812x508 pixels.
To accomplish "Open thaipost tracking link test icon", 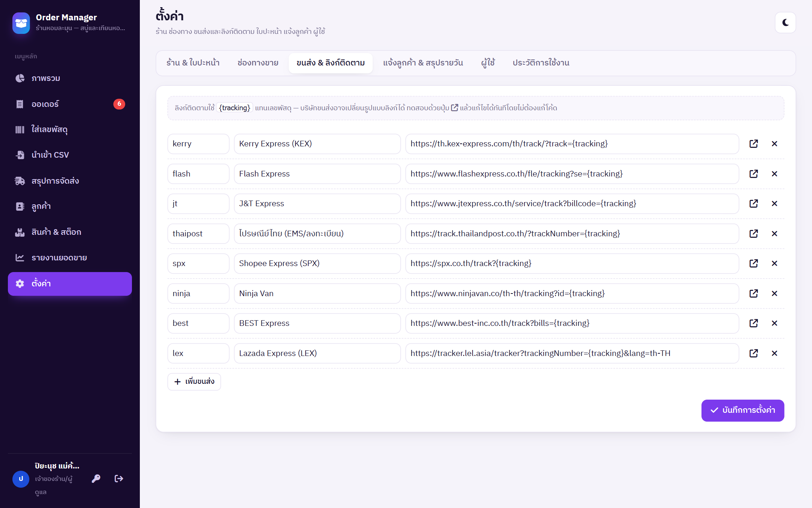I will pyautogui.click(x=753, y=234).
